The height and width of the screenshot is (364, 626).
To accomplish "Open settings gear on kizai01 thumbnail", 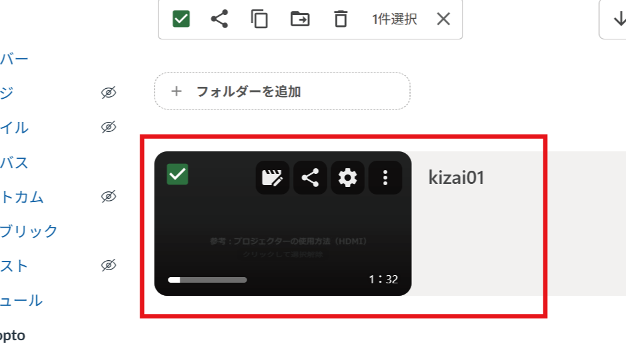I will point(347,178).
